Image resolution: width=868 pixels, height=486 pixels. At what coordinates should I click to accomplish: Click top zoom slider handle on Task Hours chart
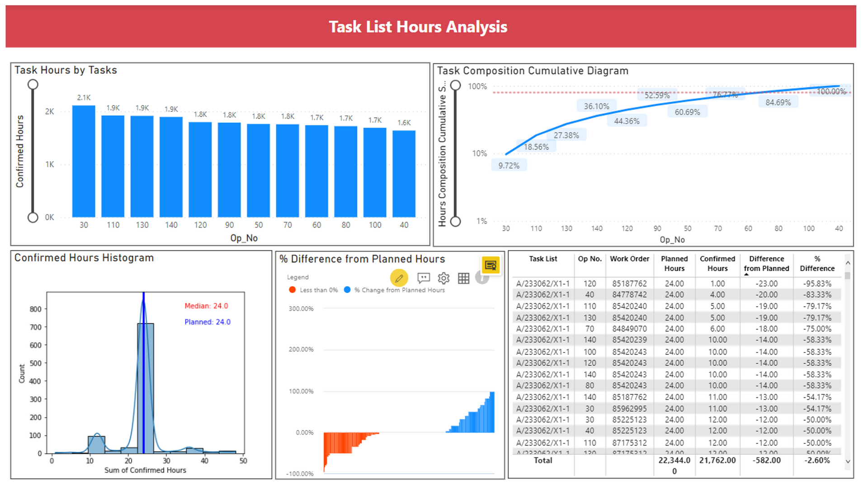pos(33,85)
